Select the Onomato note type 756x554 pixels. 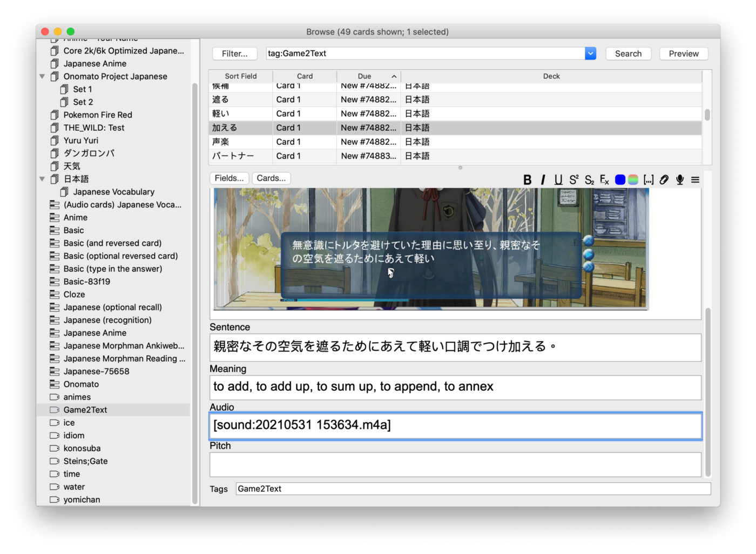pos(81,384)
